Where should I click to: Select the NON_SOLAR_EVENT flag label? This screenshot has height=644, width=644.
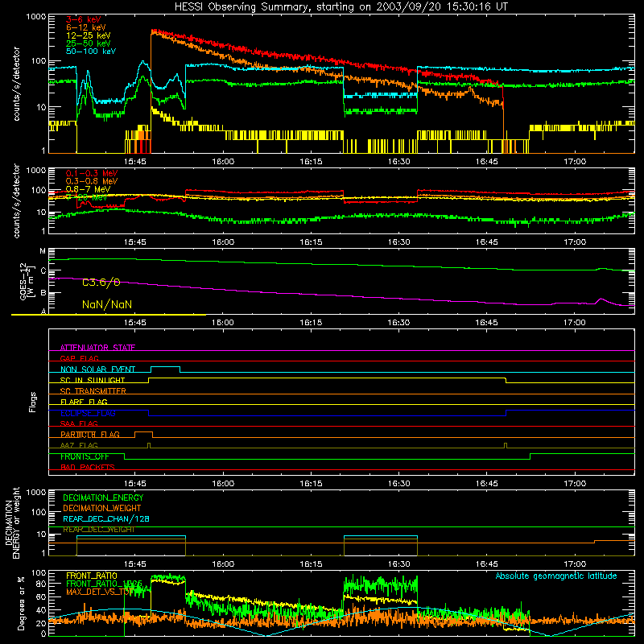point(97,369)
